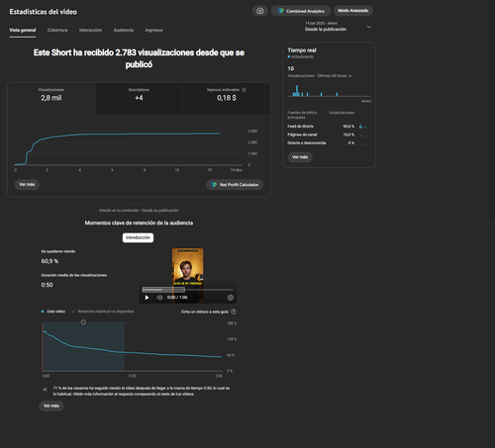Select the Vista general tab
The width and height of the screenshot is (495, 448).
click(x=23, y=30)
